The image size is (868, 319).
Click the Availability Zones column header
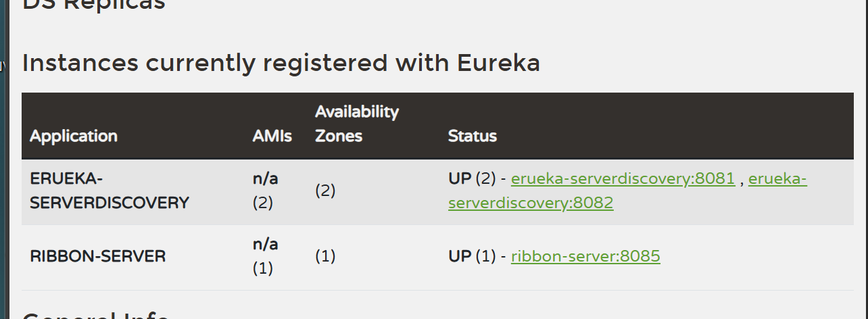(x=357, y=124)
